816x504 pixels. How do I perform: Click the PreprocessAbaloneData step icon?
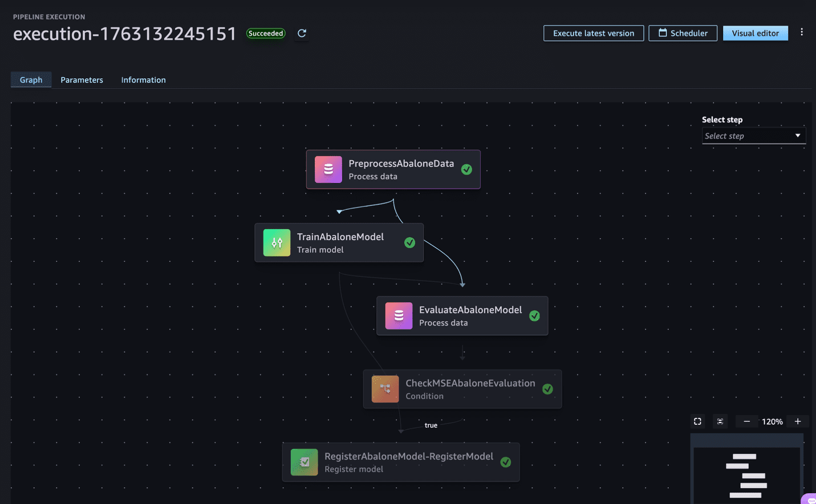328,169
